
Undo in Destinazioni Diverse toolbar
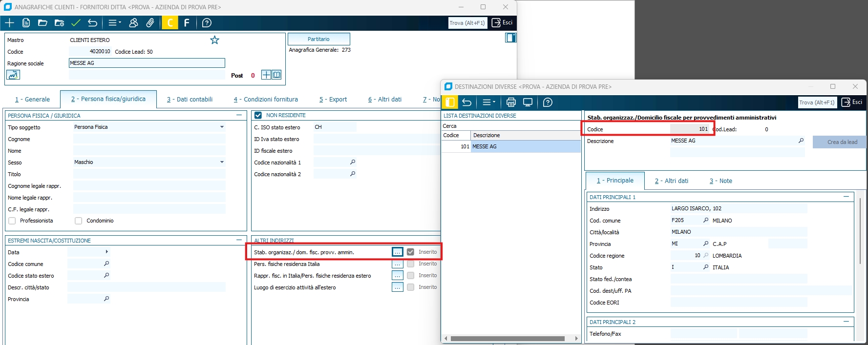coord(467,102)
